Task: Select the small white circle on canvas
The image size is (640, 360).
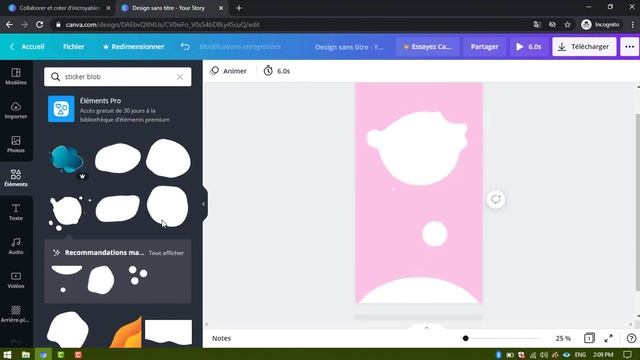Action: point(435,234)
